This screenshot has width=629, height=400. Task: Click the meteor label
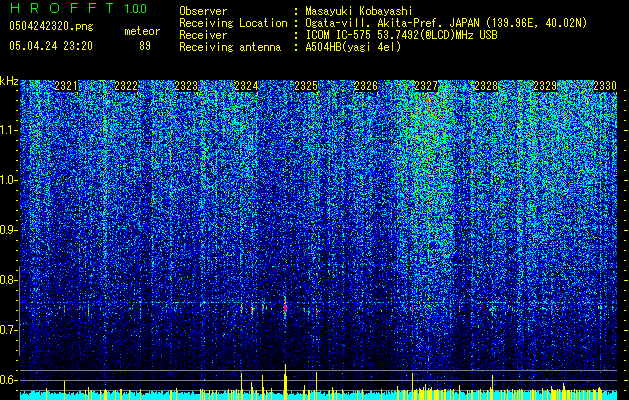(x=142, y=31)
